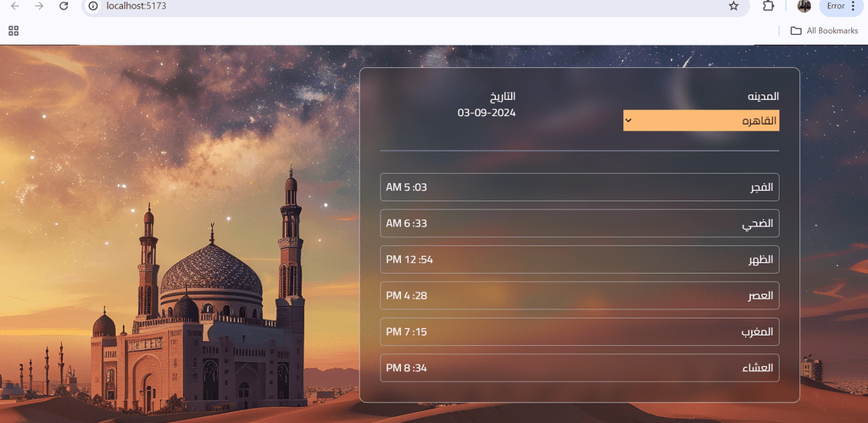The height and width of the screenshot is (423, 868).
Task: Select the المدينه label
Action: tap(764, 97)
